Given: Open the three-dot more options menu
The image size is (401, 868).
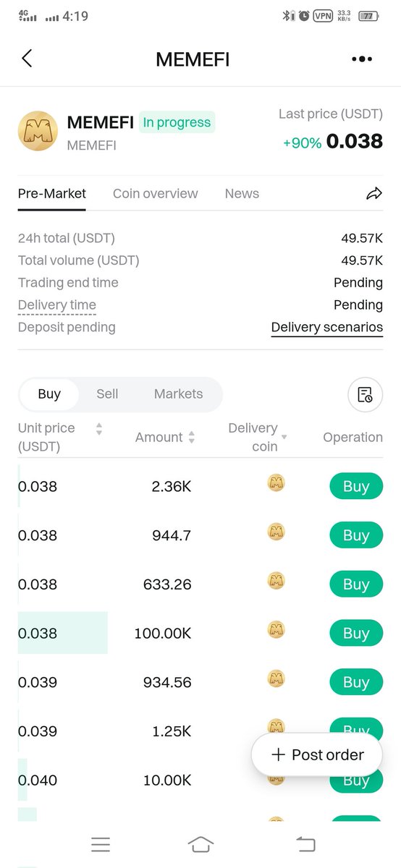Looking at the screenshot, I should [361, 59].
